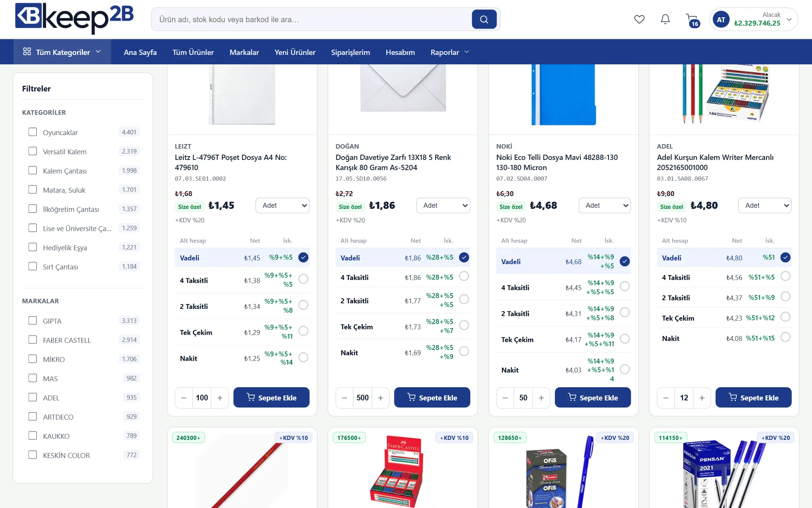Click the search magnifier button
This screenshot has height=508, width=812.
pyautogui.click(x=484, y=19)
